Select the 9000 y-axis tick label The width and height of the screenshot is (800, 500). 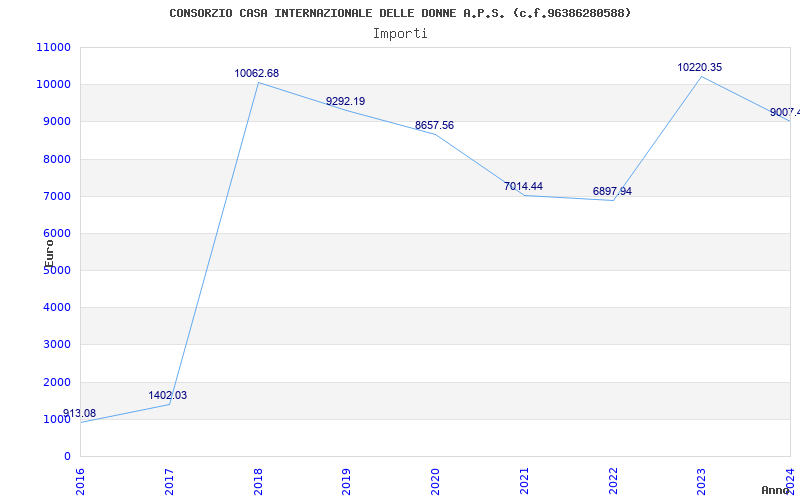tap(56, 122)
